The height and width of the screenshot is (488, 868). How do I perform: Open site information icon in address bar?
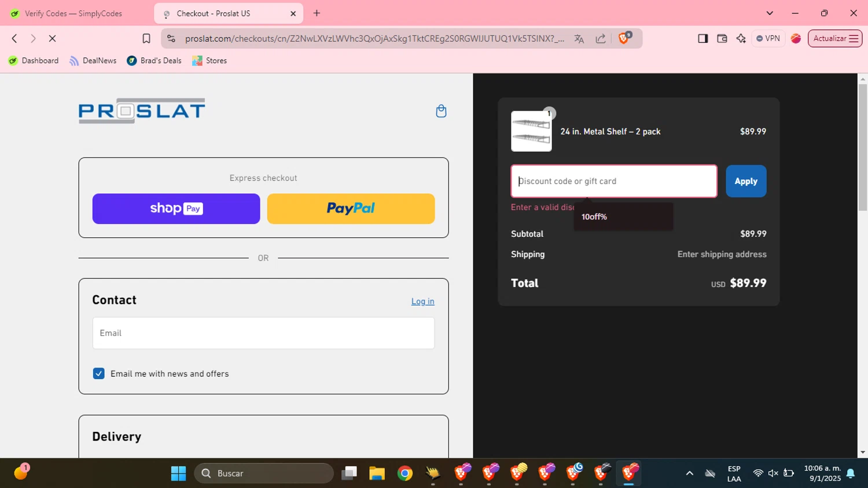click(171, 38)
